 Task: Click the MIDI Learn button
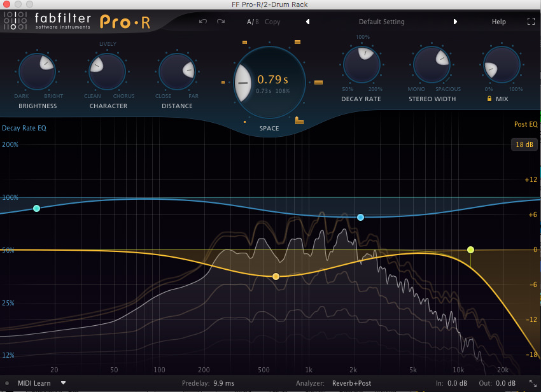pyautogui.click(x=34, y=383)
